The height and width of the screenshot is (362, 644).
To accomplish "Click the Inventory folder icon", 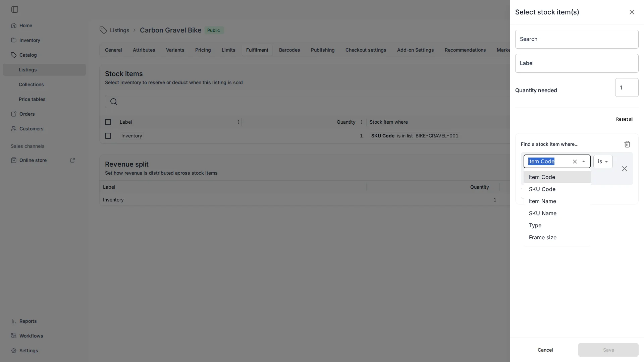I will 13,40.
